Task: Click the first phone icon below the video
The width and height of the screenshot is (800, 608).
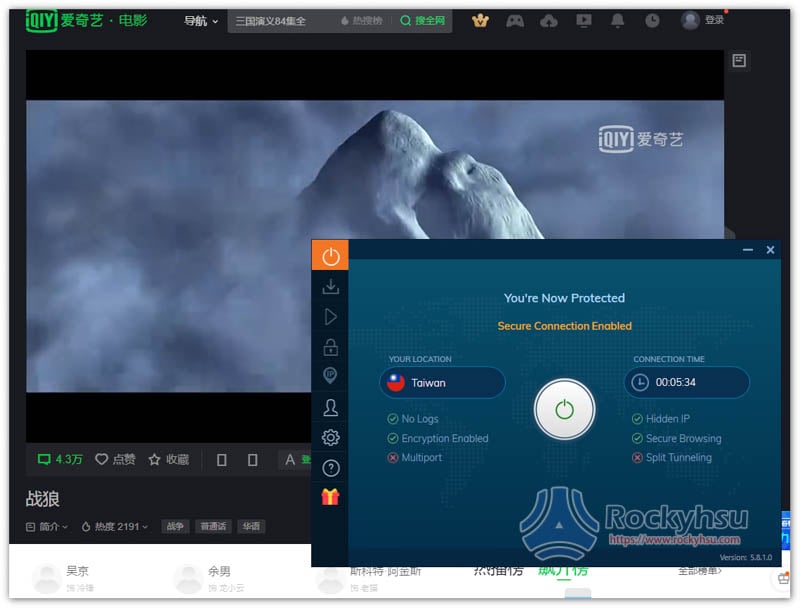Action: point(221,460)
